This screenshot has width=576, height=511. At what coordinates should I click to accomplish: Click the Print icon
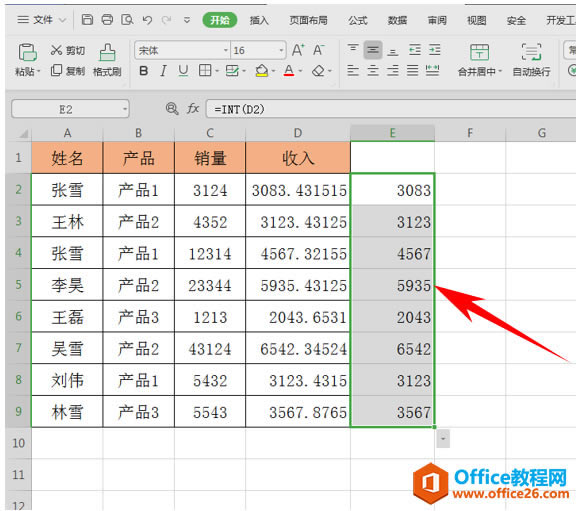click(x=107, y=19)
